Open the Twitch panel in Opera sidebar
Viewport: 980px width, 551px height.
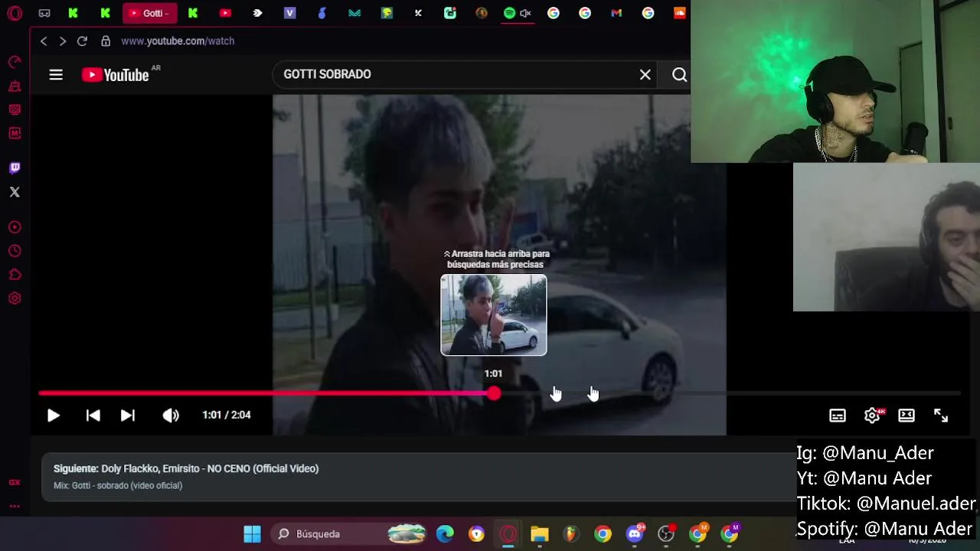click(15, 168)
